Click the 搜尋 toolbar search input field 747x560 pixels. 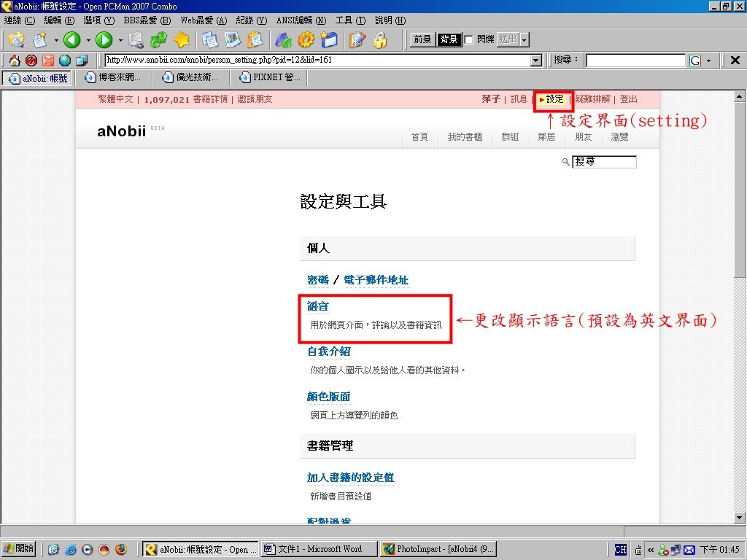pyautogui.click(x=635, y=61)
